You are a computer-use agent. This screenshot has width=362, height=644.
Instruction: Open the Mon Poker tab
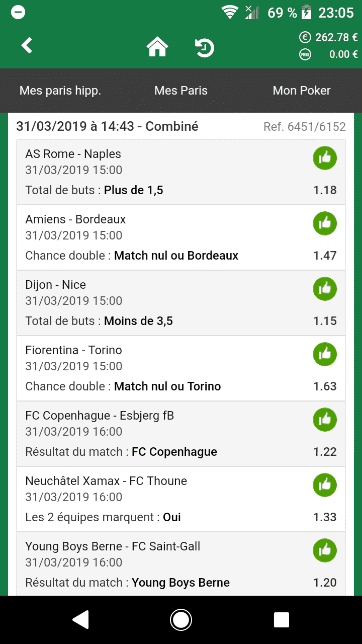point(302,91)
